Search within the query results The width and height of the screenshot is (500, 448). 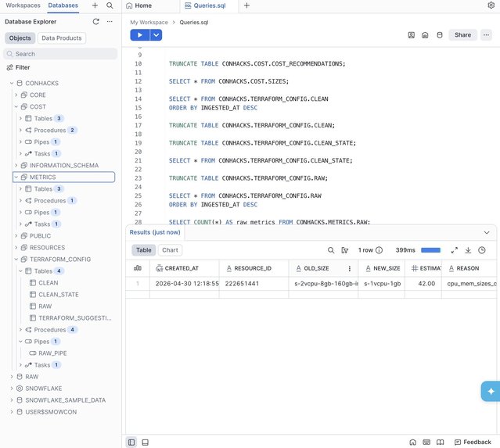pyautogui.click(x=331, y=250)
